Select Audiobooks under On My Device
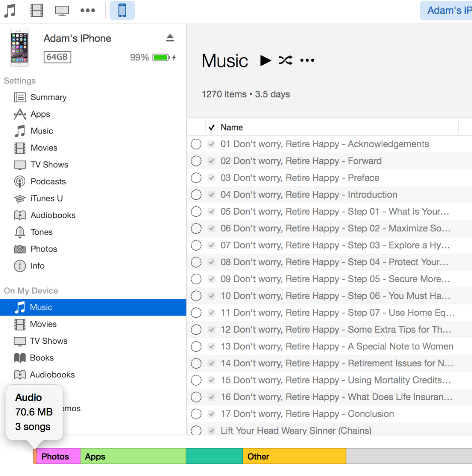 point(45,375)
